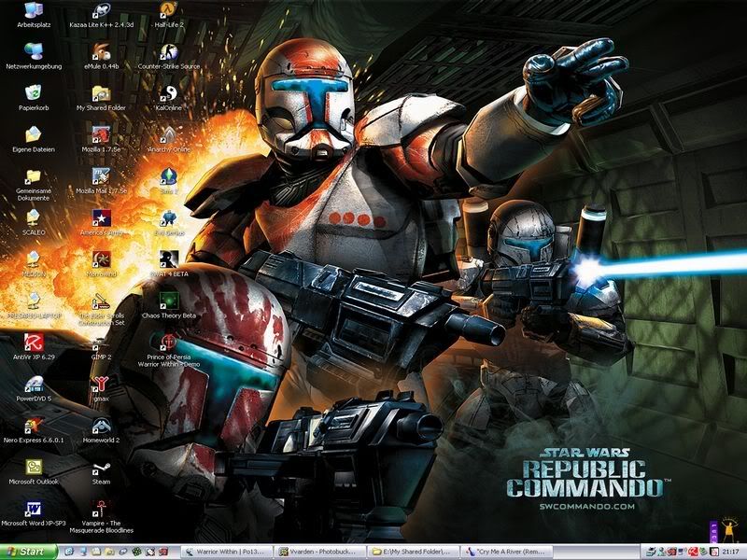Launch the Anarchy Online shortcut
This screenshot has height=560, width=747.
pyautogui.click(x=169, y=139)
